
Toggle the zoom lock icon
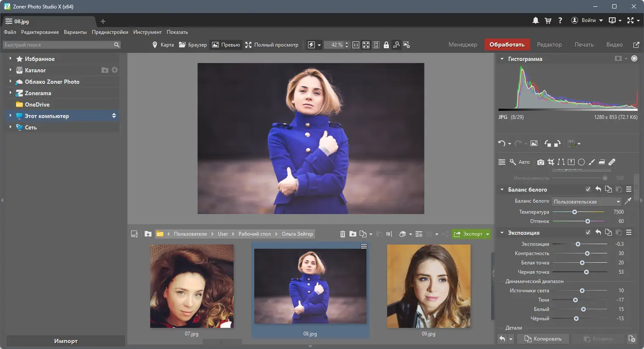[386, 45]
